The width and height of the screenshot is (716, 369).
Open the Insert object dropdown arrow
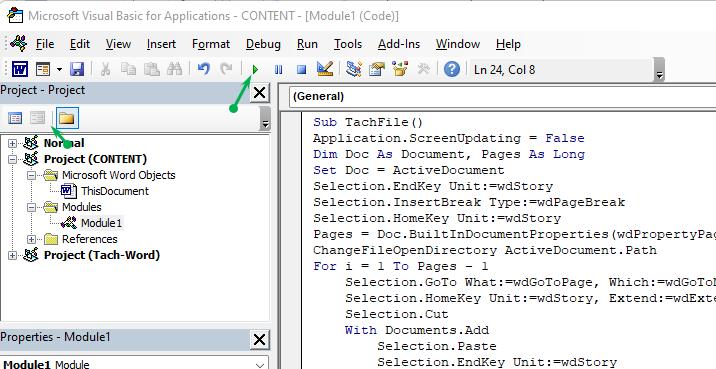tap(59, 70)
